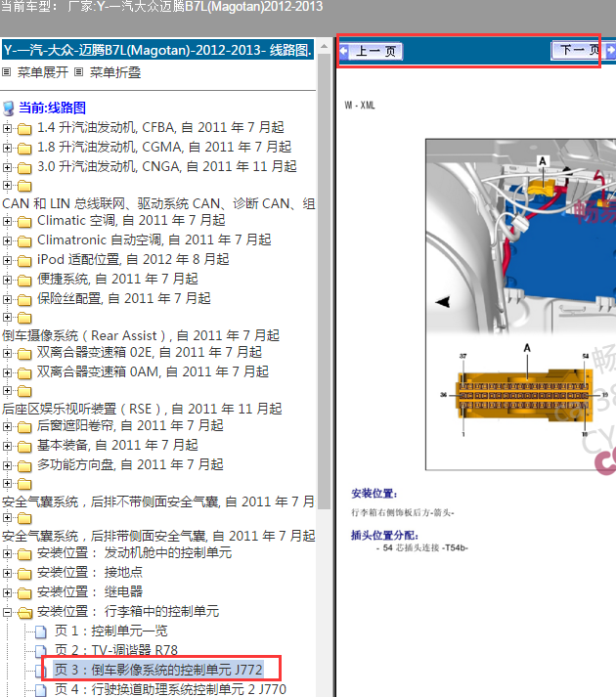Expand the Climatronic 自动空调 folder node
This screenshot has height=697, width=616.
click(x=7, y=240)
